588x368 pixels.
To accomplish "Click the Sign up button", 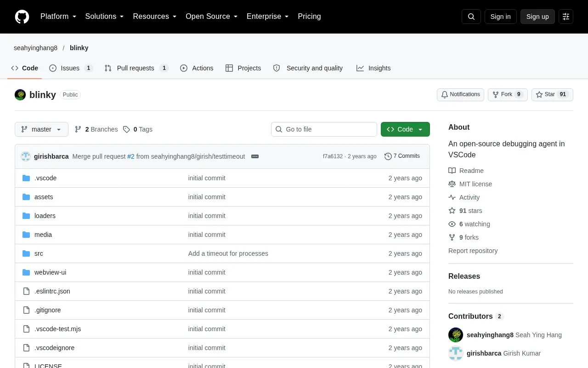I will [x=537, y=17].
